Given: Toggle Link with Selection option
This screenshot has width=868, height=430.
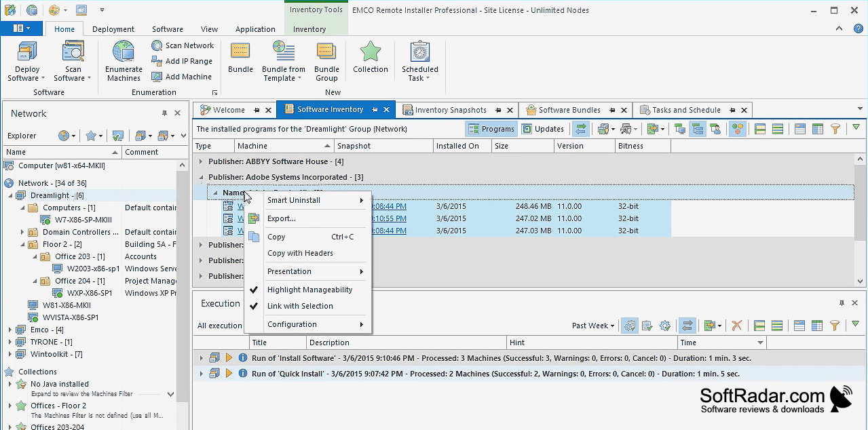Looking at the screenshot, I should (300, 306).
